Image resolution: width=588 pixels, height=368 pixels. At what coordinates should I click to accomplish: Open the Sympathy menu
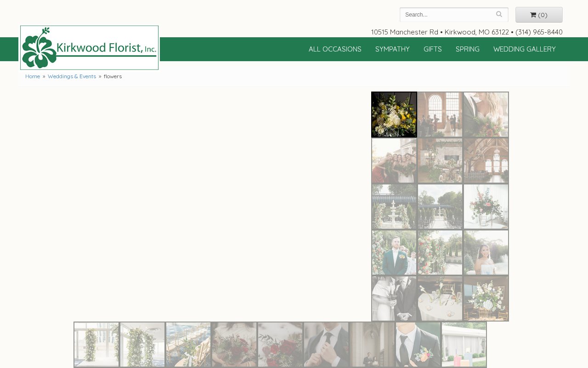[392, 49]
